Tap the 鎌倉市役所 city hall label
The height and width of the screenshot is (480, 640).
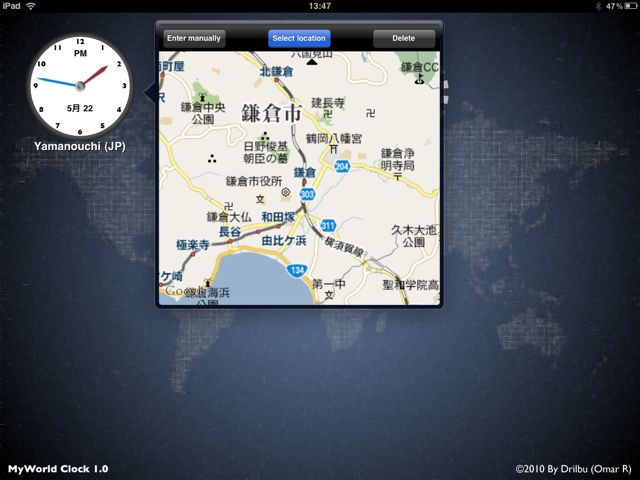(254, 181)
